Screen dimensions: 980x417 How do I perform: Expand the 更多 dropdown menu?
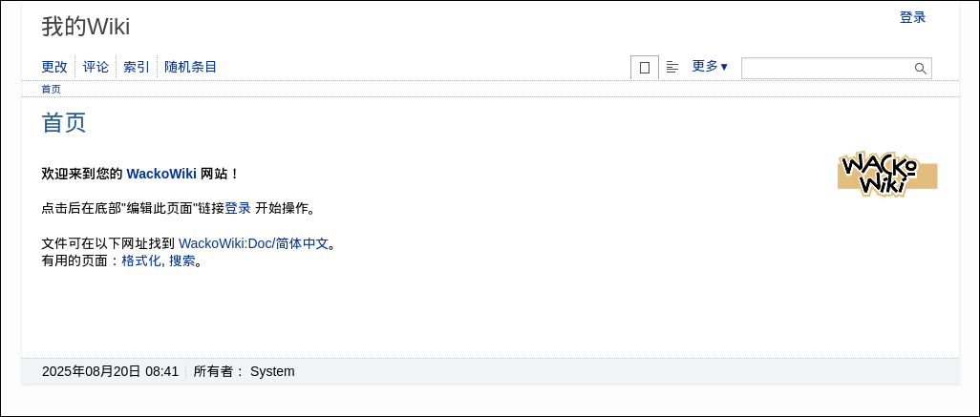[x=710, y=66]
